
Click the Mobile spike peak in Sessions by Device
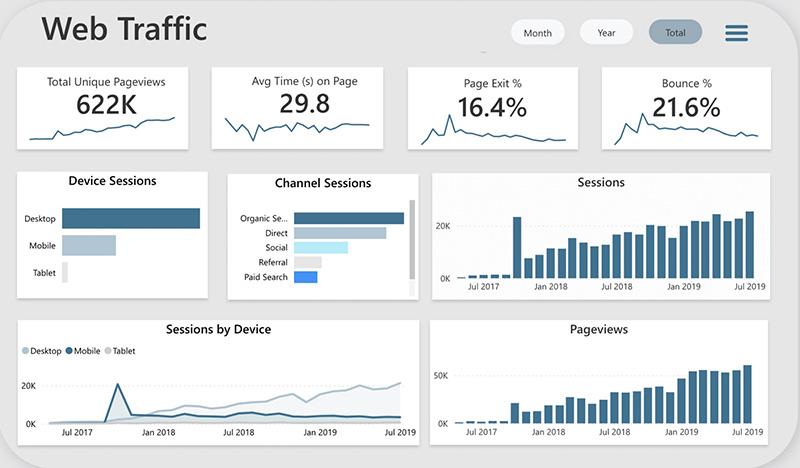(x=118, y=384)
